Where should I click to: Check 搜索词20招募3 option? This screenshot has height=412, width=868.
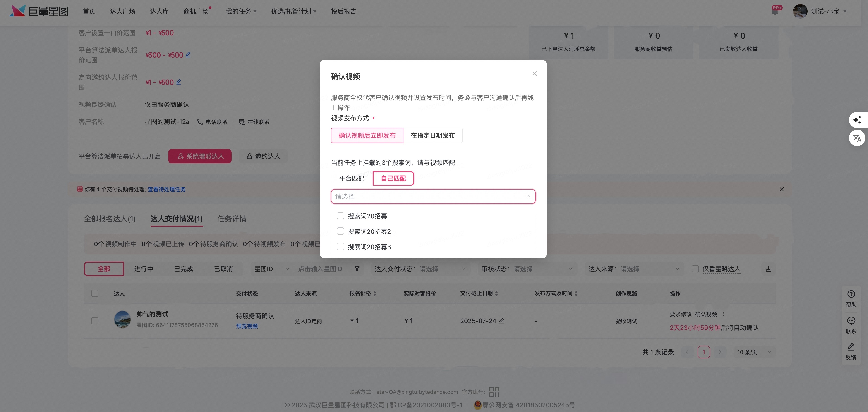coord(340,246)
